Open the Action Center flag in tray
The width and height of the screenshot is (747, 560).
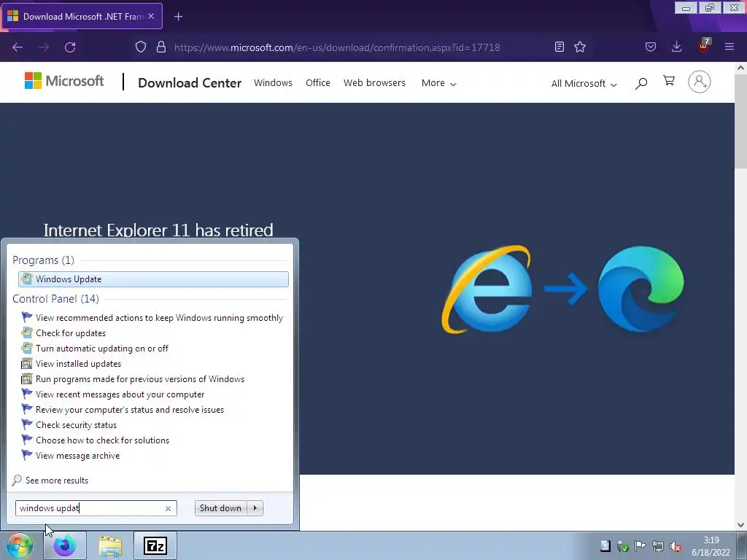coord(640,546)
